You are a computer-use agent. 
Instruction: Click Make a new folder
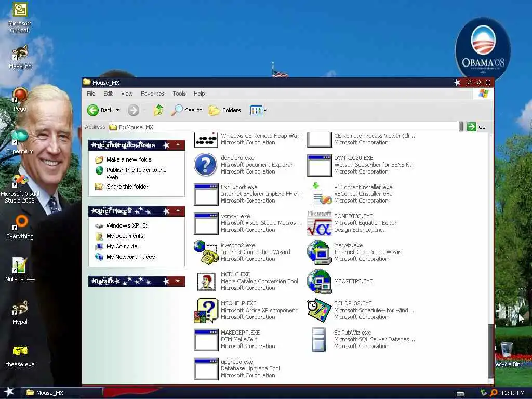pyautogui.click(x=129, y=159)
